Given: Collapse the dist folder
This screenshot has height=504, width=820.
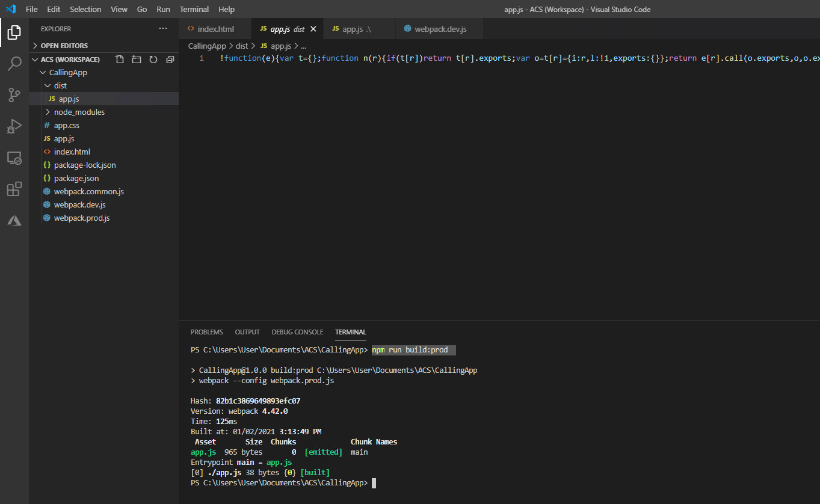Looking at the screenshot, I should click(60, 86).
